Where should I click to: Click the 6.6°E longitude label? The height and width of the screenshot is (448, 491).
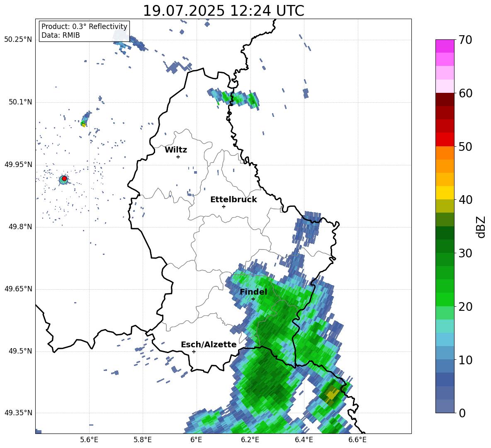tap(357, 440)
